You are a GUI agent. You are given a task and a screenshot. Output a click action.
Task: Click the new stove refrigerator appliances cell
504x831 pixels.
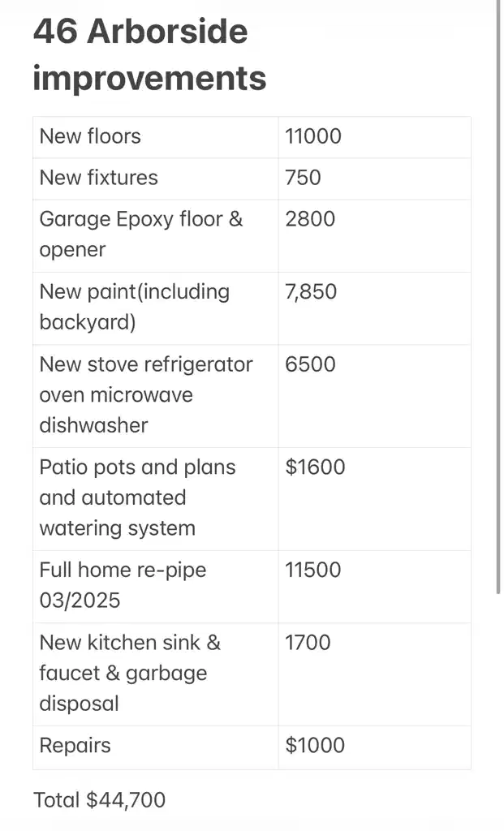[x=156, y=396]
